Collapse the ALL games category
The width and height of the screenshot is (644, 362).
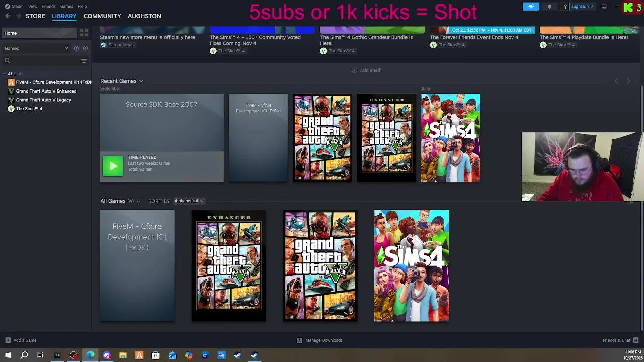click(x=5, y=74)
